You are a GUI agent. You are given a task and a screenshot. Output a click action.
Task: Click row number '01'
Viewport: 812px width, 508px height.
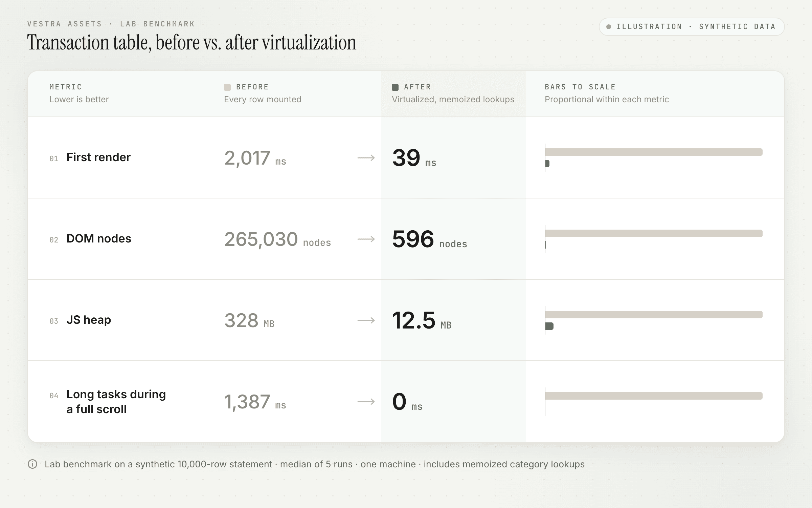pos(54,158)
